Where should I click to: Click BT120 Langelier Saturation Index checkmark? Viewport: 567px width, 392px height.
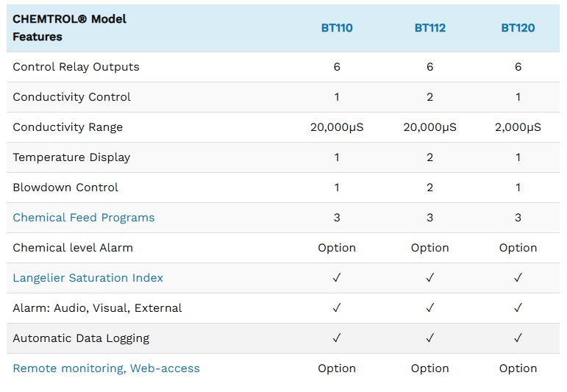click(518, 278)
